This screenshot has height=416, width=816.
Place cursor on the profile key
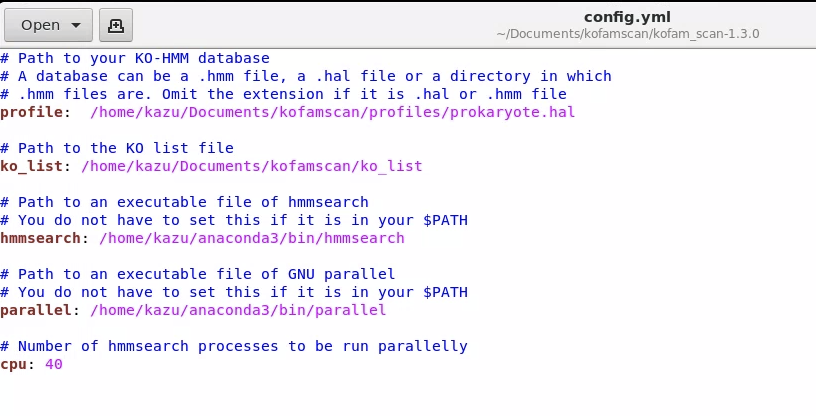(x=31, y=112)
